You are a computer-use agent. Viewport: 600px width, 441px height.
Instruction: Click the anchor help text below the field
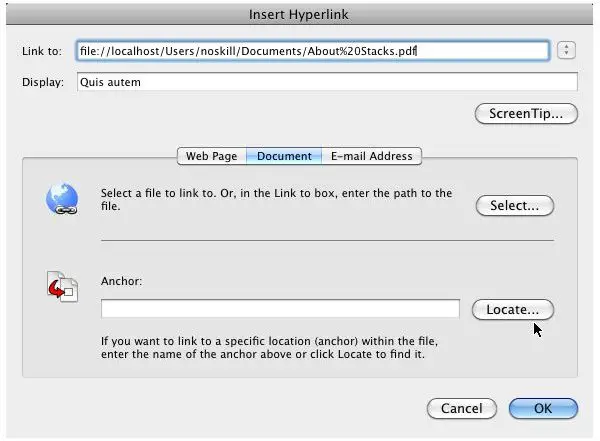[270, 347]
